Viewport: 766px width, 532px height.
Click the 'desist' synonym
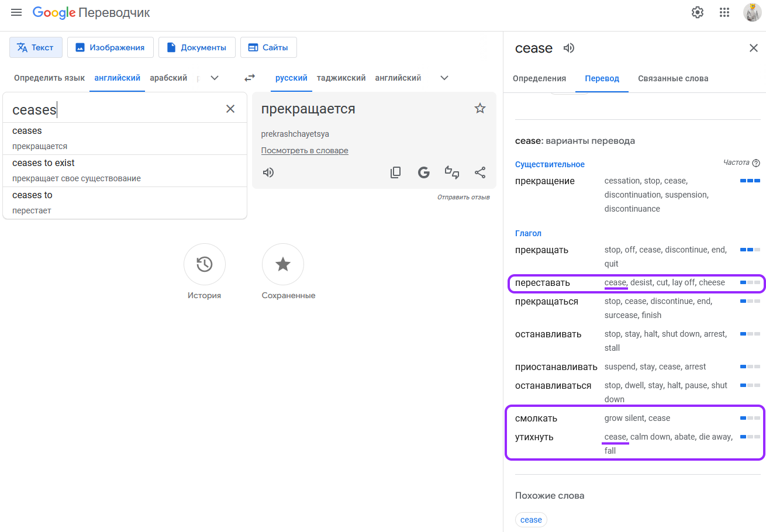pos(641,283)
